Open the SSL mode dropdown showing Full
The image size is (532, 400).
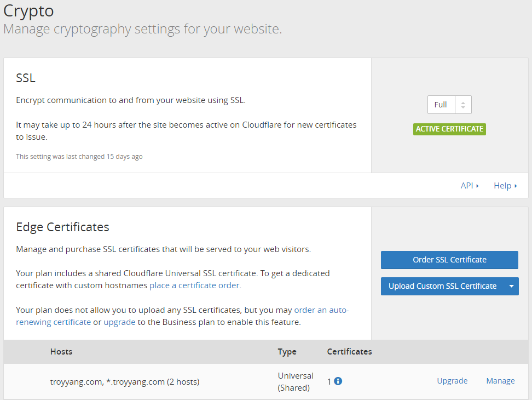pyautogui.click(x=449, y=105)
